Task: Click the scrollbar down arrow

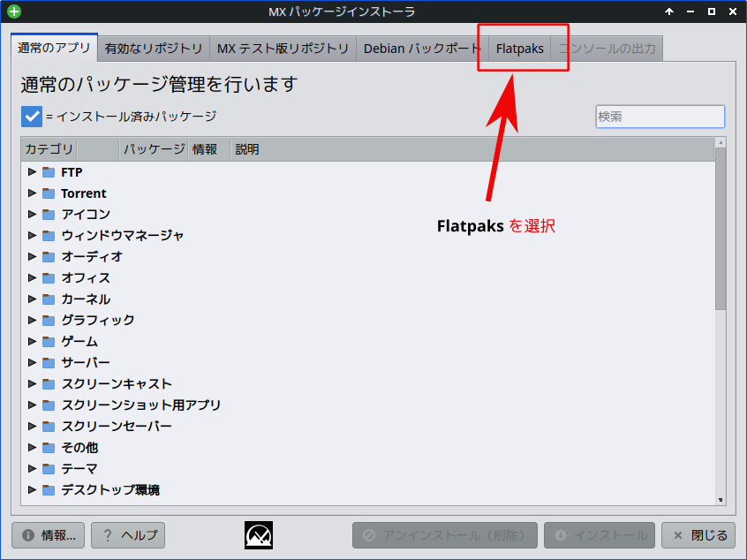Action: (x=721, y=500)
